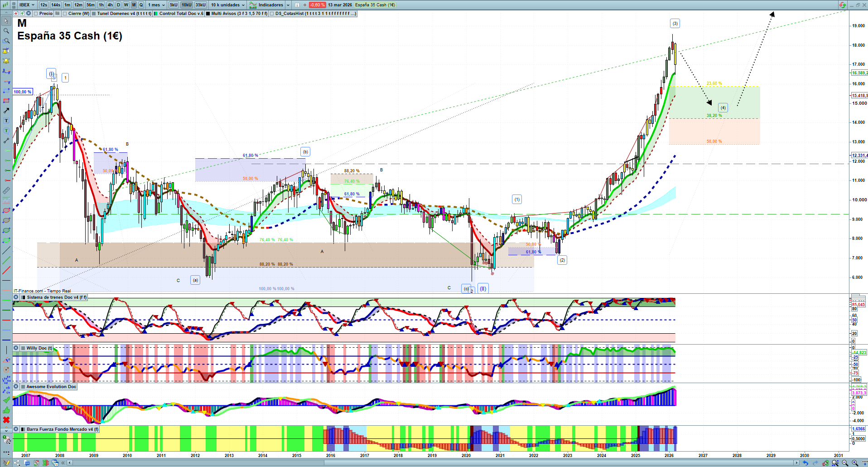Choose the red diagonal line tool
868x467 pixels.
6,270
